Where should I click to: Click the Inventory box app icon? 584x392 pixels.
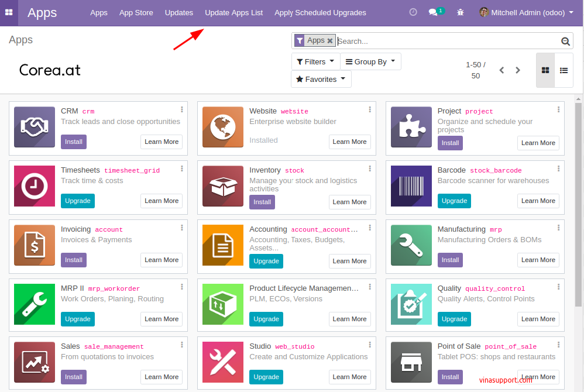tap(223, 186)
